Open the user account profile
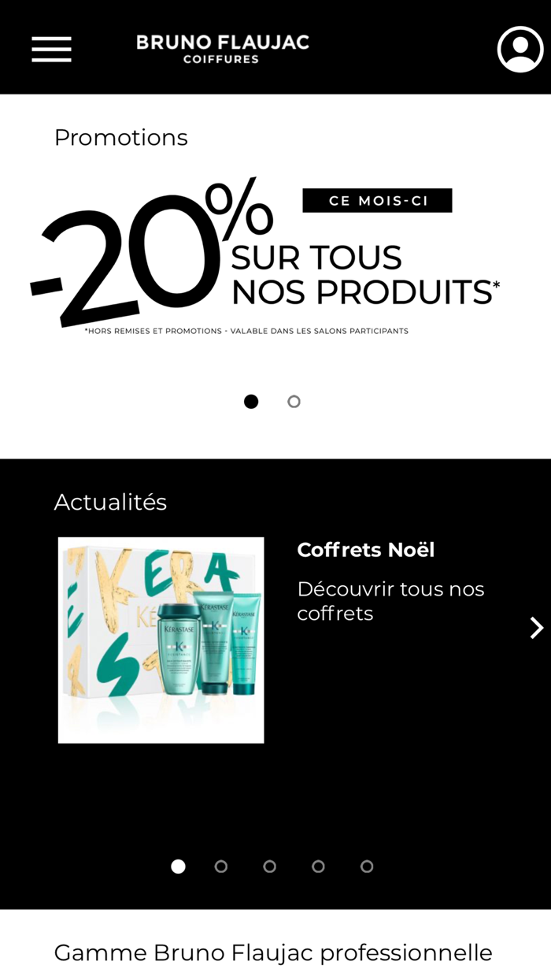Screen dimensions: 551x980 [x=520, y=49]
